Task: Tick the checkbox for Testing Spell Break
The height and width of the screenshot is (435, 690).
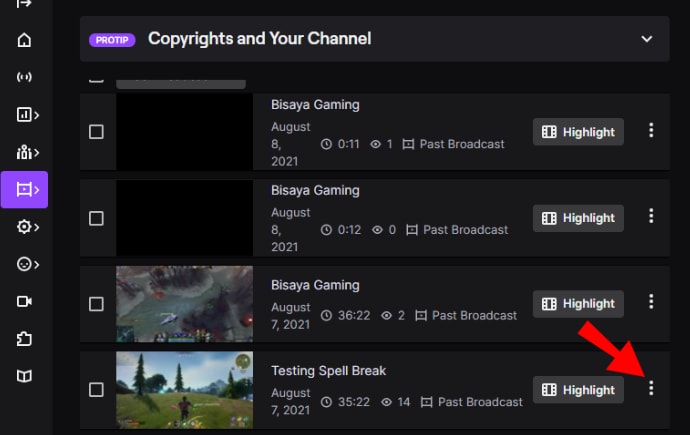Action: point(96,390)
